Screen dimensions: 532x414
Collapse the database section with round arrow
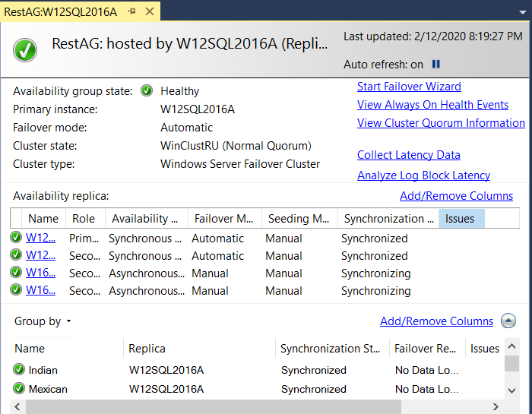(x=509, y=321)
